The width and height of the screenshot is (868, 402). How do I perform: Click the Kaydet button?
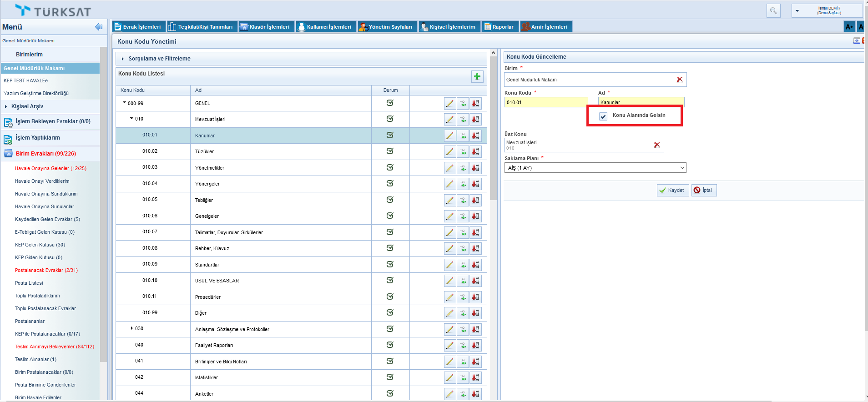coord(672,190)
